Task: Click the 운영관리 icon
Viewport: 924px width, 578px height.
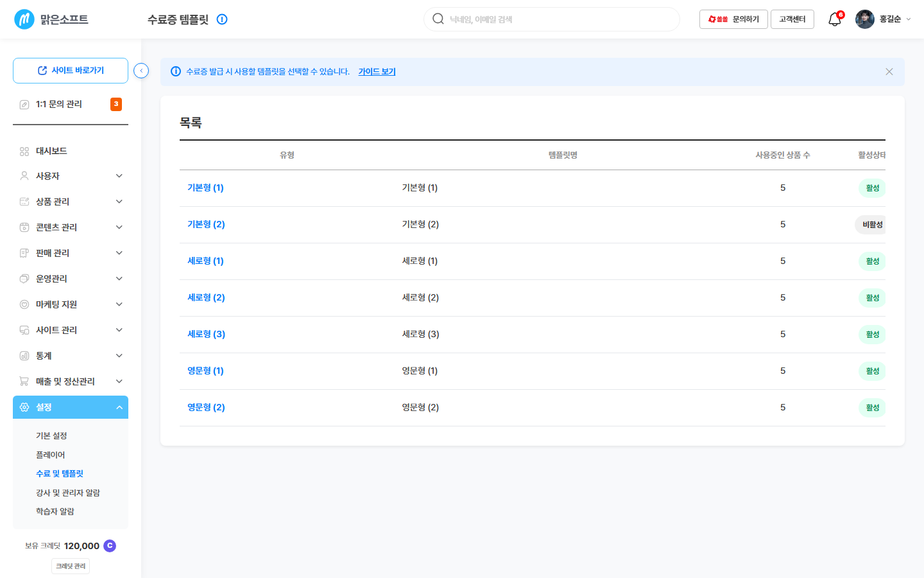Action: pos(24,279)
